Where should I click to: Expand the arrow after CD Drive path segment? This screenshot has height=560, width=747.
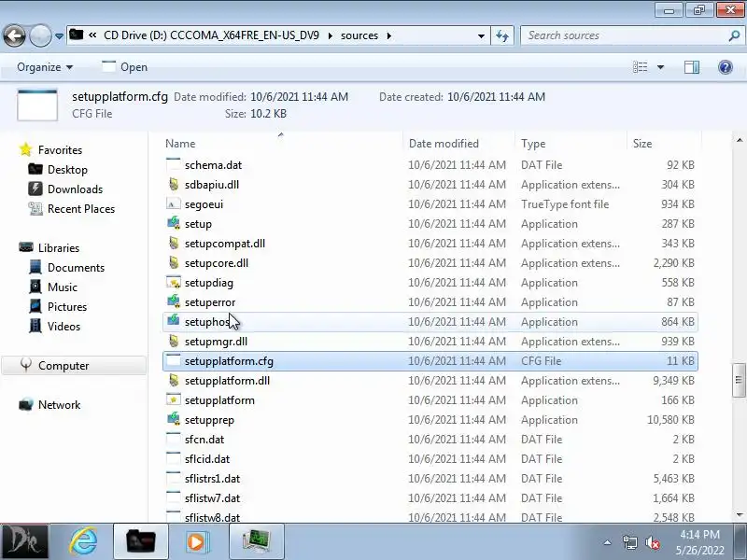[331, 35]
